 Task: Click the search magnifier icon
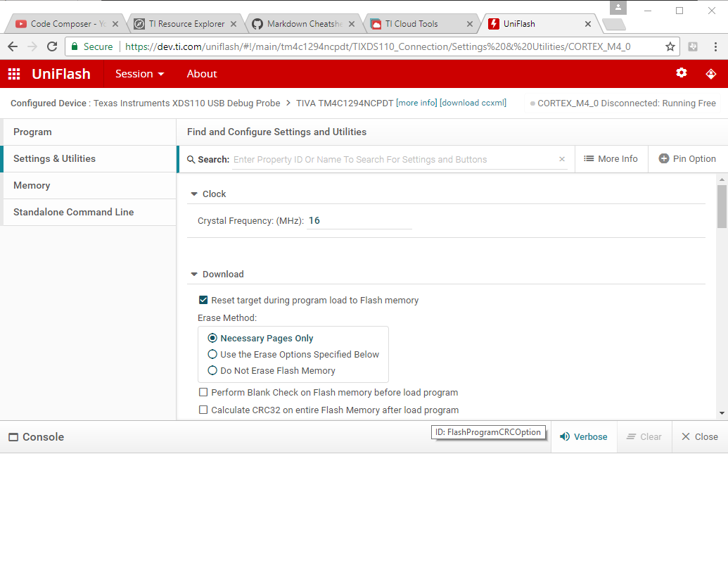click(191, 159)
